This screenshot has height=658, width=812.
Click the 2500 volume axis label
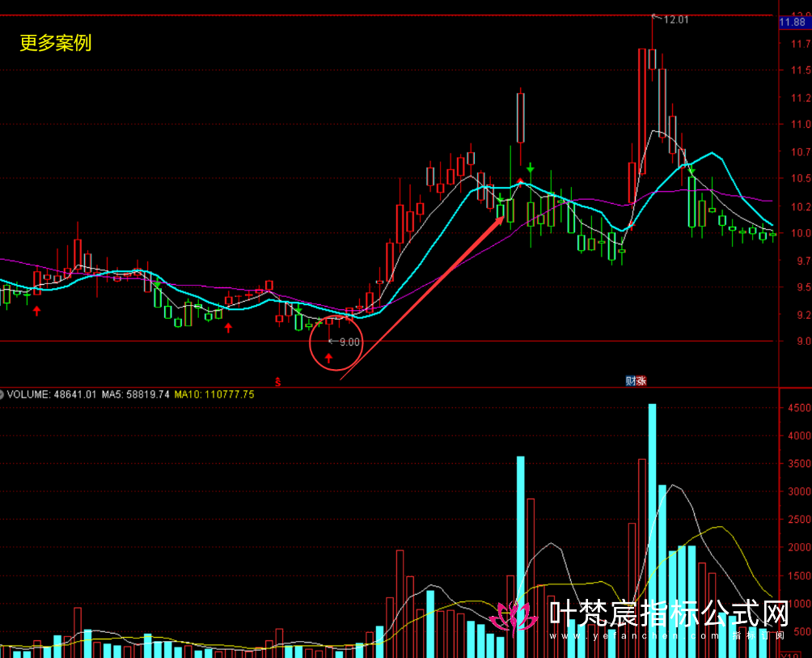point(799,519)
